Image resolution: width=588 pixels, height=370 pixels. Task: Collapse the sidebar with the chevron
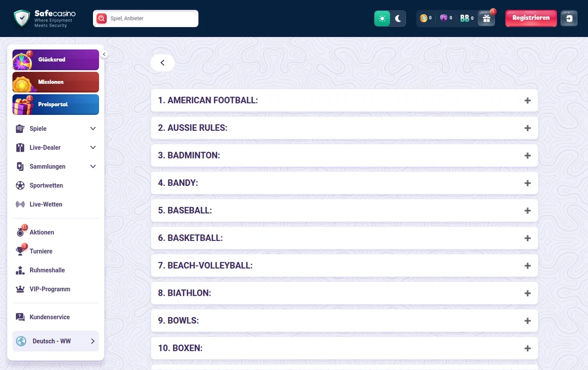pos(104,54)
